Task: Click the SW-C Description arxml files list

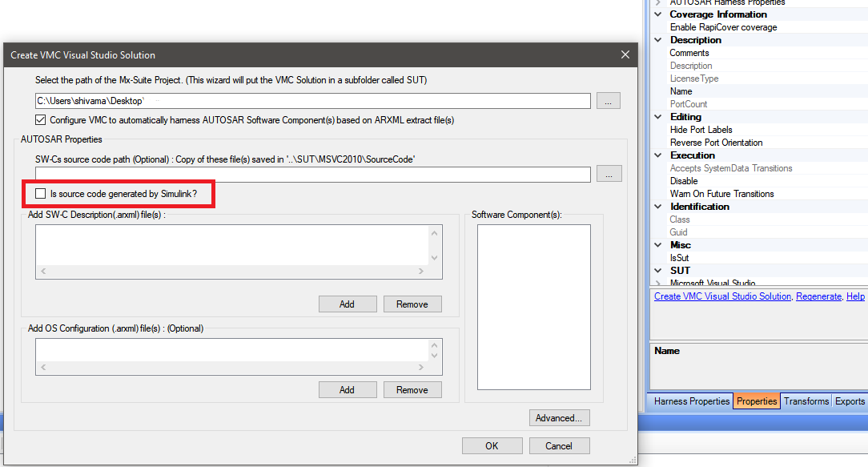Action: [239, 252]
